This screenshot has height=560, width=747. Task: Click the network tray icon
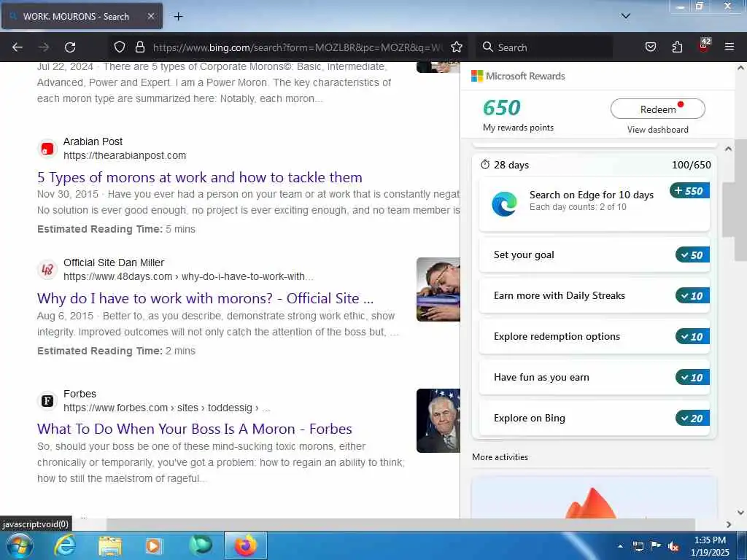638,546
